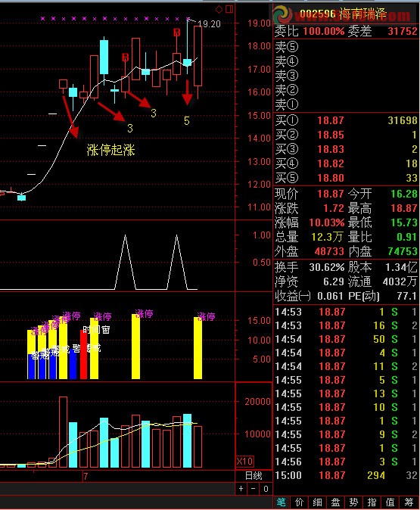Click the 涨幅 value 10.03%

(327, 222)
